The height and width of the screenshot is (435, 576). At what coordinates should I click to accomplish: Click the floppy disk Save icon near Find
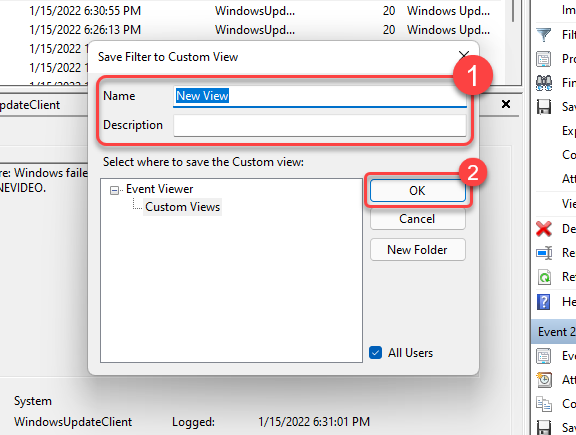coord(544,107)
